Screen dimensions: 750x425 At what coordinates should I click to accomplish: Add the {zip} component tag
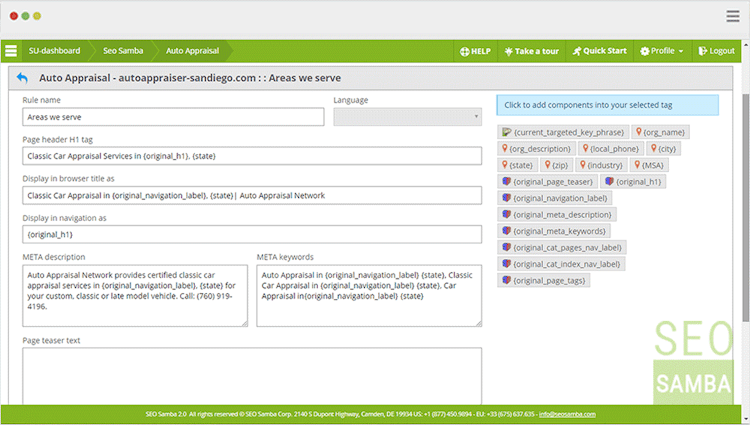coord(556,165)
